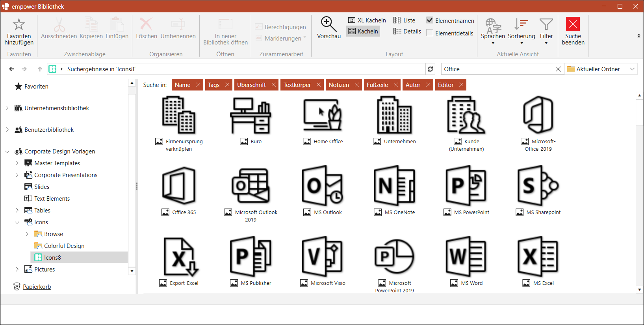Remove the Name search filter tag
The image size is (644, 325).
(198, 85)
